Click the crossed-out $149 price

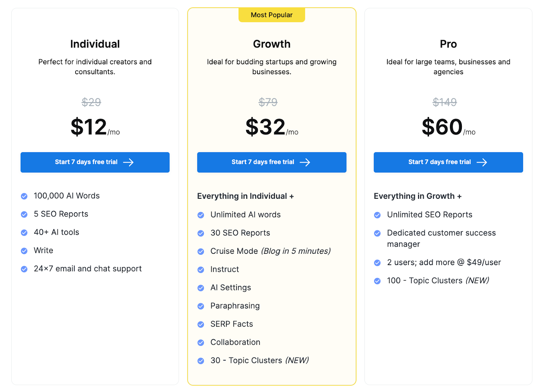(x=444, y=102)
